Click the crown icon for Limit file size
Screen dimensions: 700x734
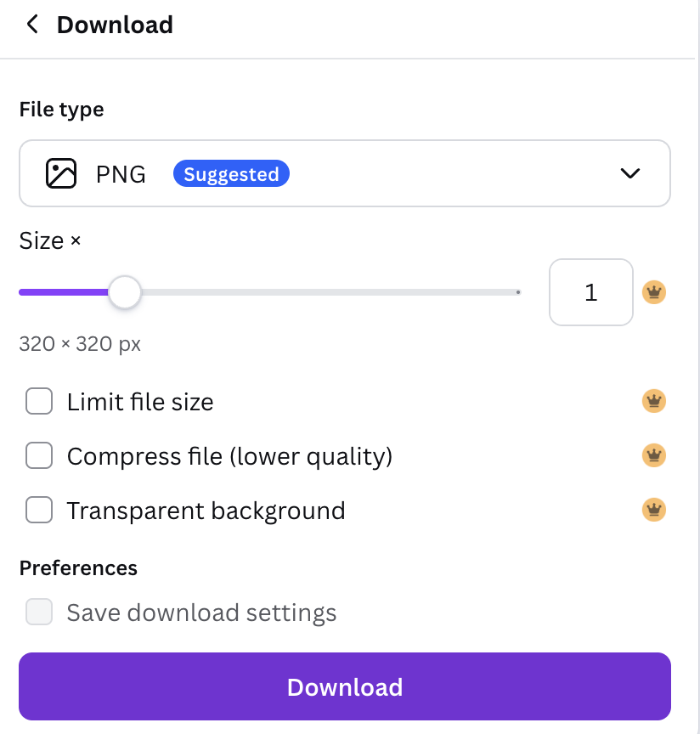pos(654,401)
